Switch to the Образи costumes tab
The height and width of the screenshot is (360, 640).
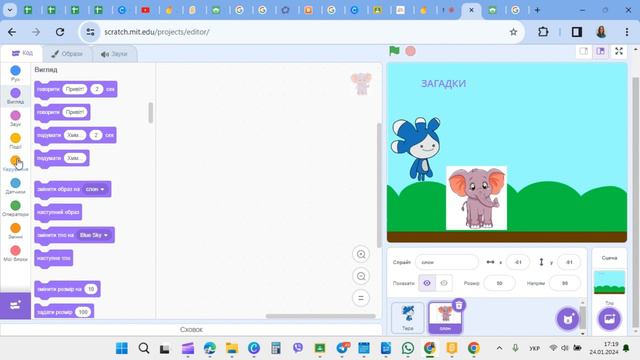67,53
